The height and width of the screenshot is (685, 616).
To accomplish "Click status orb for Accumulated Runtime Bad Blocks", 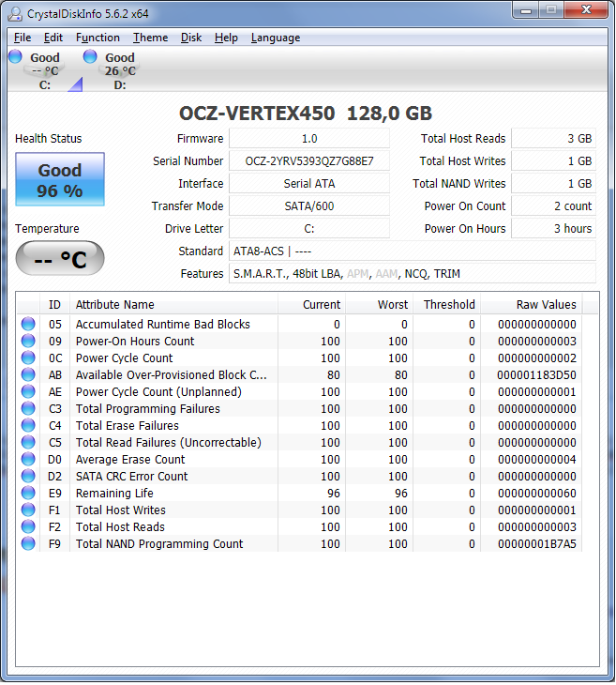I will [28, 324].
